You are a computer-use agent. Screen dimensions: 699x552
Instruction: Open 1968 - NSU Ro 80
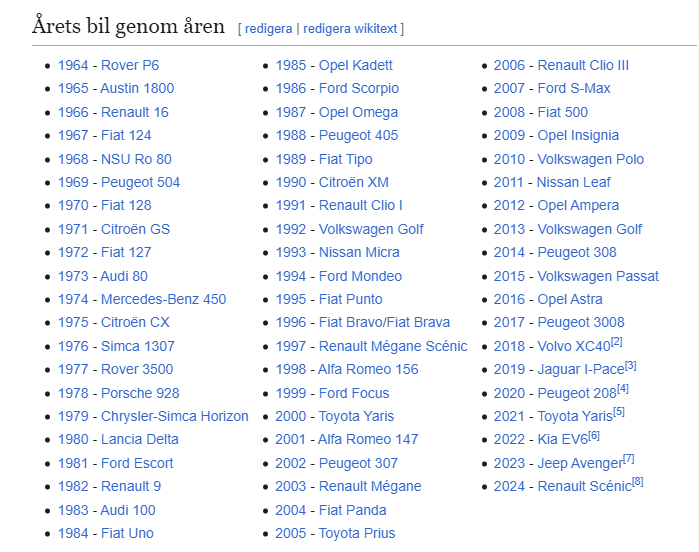115,159
